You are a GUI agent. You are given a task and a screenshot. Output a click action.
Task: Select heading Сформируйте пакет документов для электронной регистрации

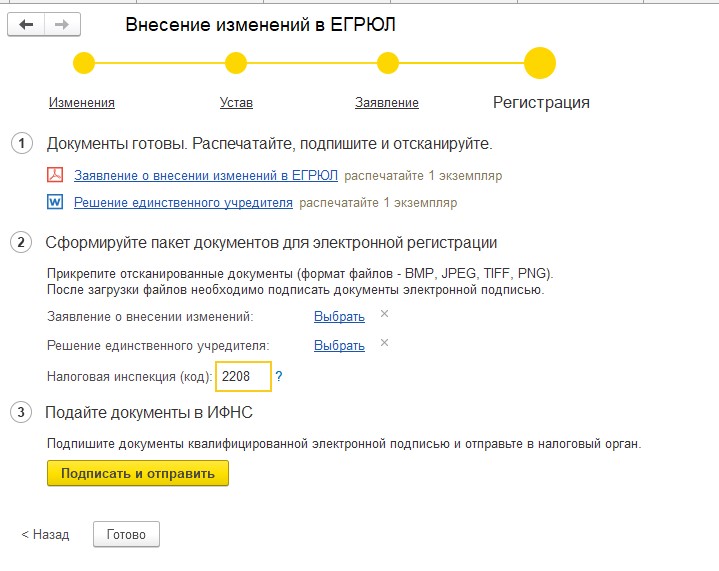click(271, 242)
